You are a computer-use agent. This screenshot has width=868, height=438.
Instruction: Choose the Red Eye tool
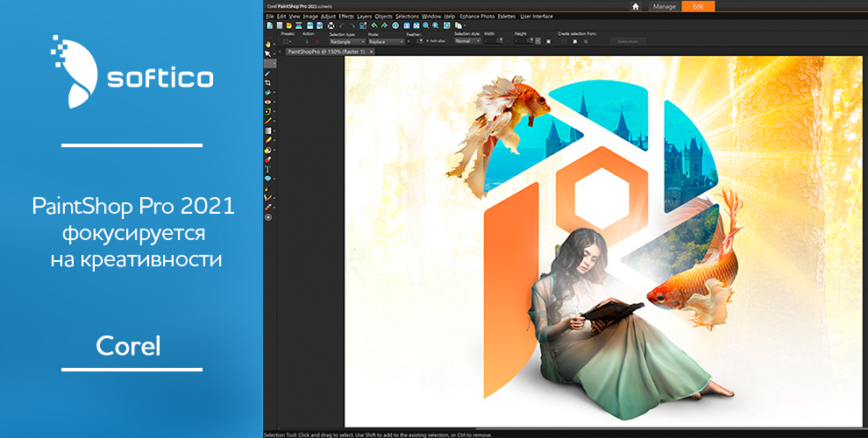(268, 102)
